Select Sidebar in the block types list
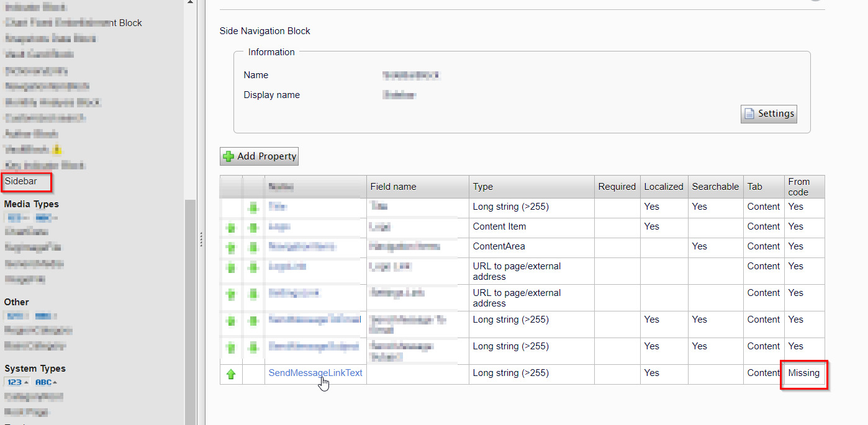Screen dimensions: 868x425 coord(21,182)
